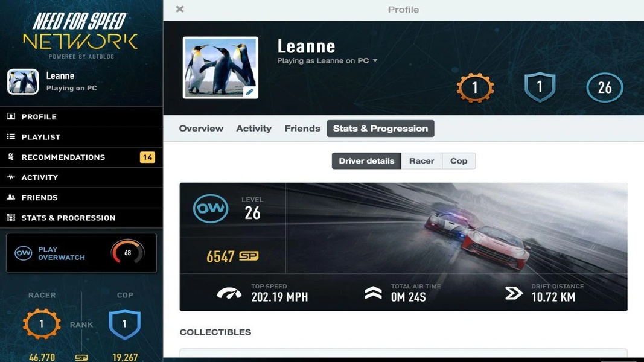Edit profile picture with the pencil icon

250,92
